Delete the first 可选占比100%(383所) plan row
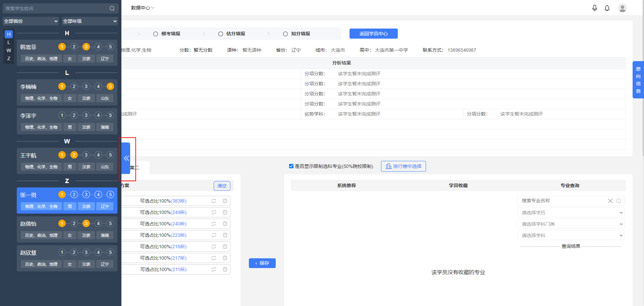 pos(225,201)
